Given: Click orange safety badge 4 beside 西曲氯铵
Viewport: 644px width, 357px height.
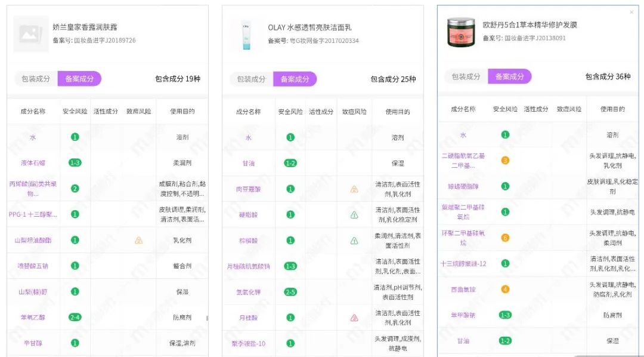Looking at the screenshot, I should [505, 289].
